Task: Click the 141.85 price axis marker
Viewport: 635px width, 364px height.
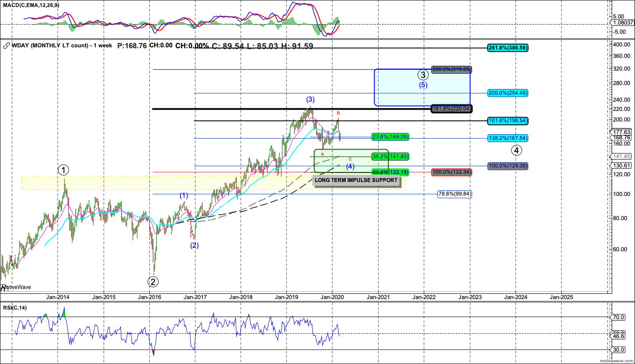Action: coord(622,156)
